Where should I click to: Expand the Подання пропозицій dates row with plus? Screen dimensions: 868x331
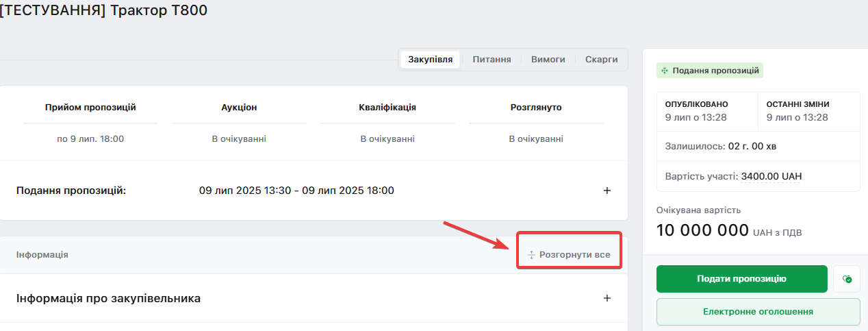coord(607,191)
